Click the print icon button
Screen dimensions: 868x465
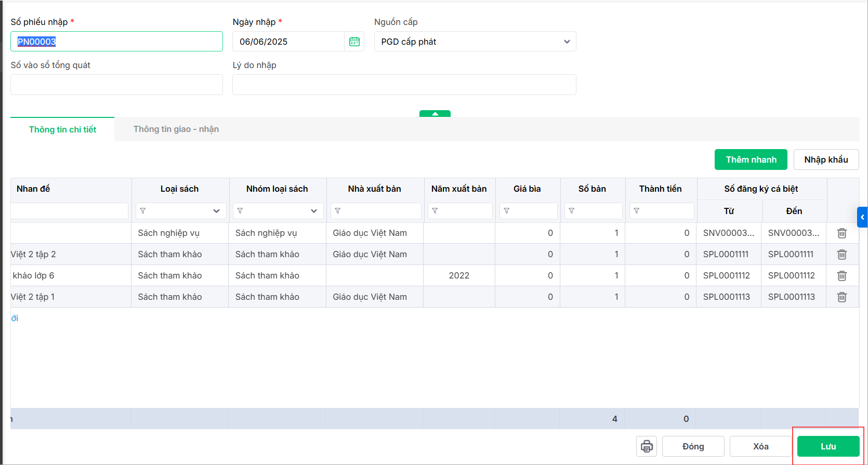647,446
